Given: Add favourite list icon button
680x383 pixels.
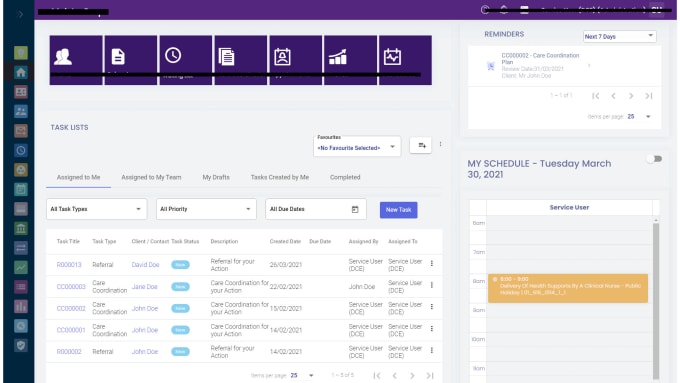Looking at the screenshot, I should pyautogui.click(x=421, y=146).
